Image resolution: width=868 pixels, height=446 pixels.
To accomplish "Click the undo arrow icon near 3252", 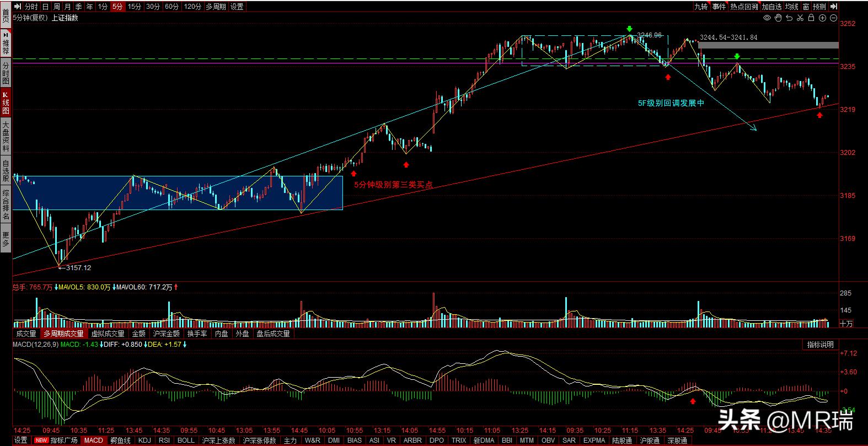I will (x=789, y=18).
